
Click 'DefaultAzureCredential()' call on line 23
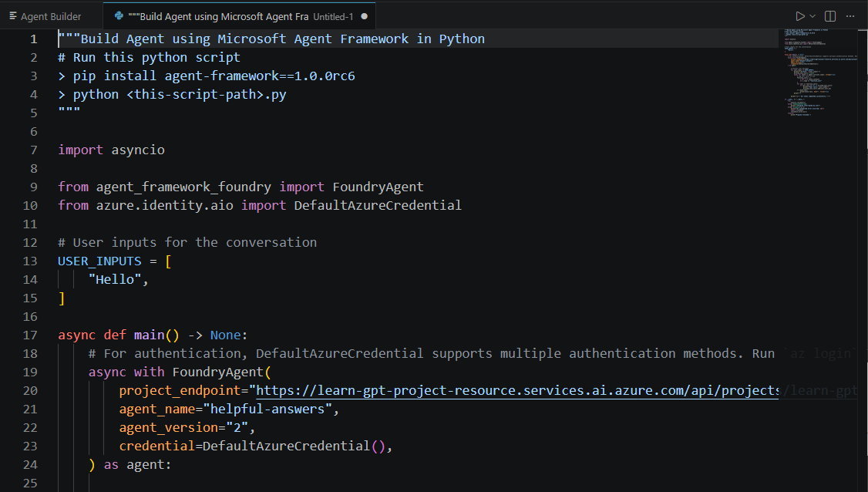coord(294,446)
